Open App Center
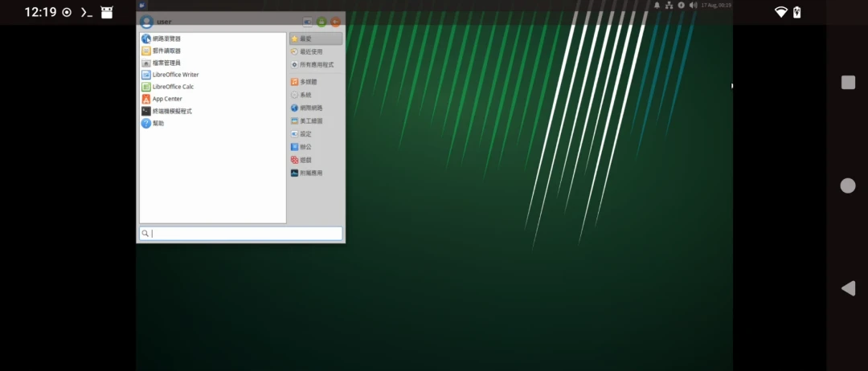The width and height of the screenshot is (868, 371). point(167,99)
